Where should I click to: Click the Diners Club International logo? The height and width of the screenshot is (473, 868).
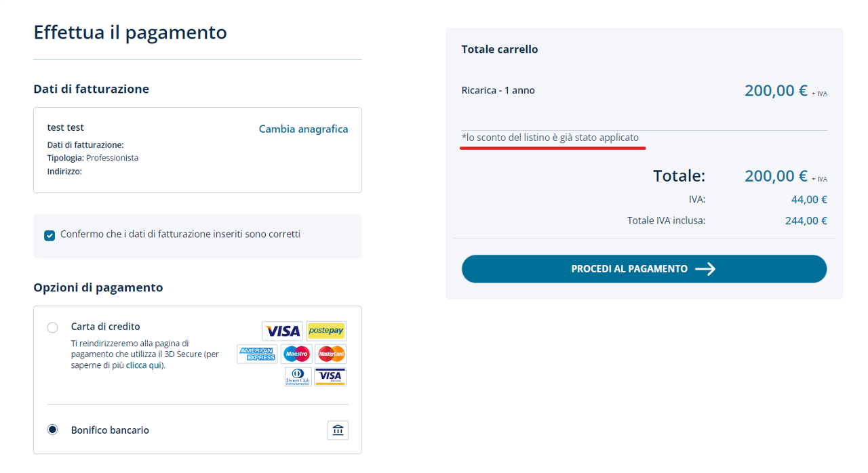298,377
